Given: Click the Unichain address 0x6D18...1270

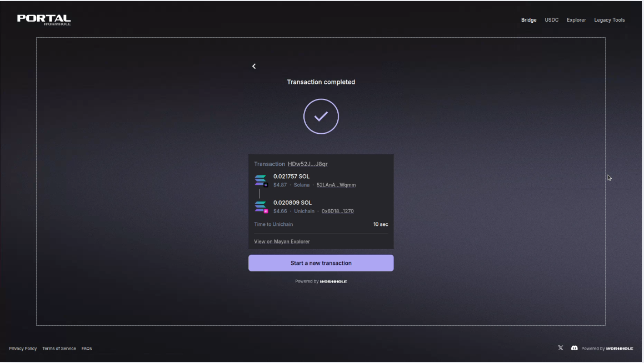Looking at the screenshot, I should (x=337, y=211).
